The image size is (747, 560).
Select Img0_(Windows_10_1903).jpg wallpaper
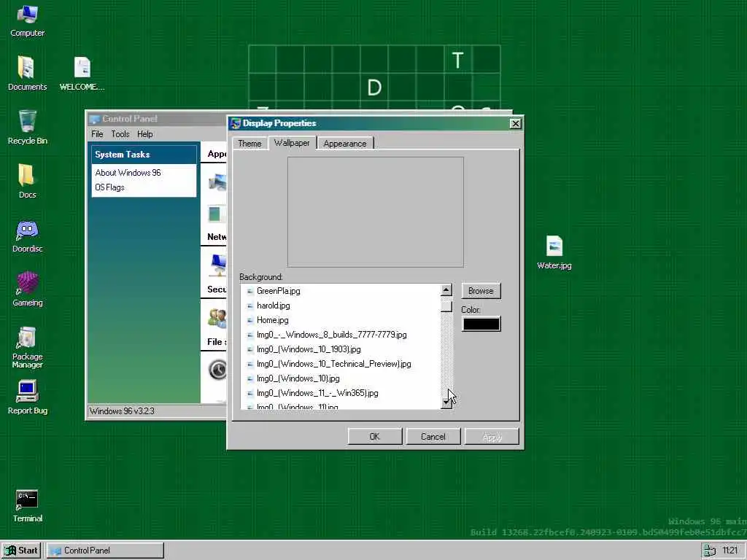[x=341, y=349]
